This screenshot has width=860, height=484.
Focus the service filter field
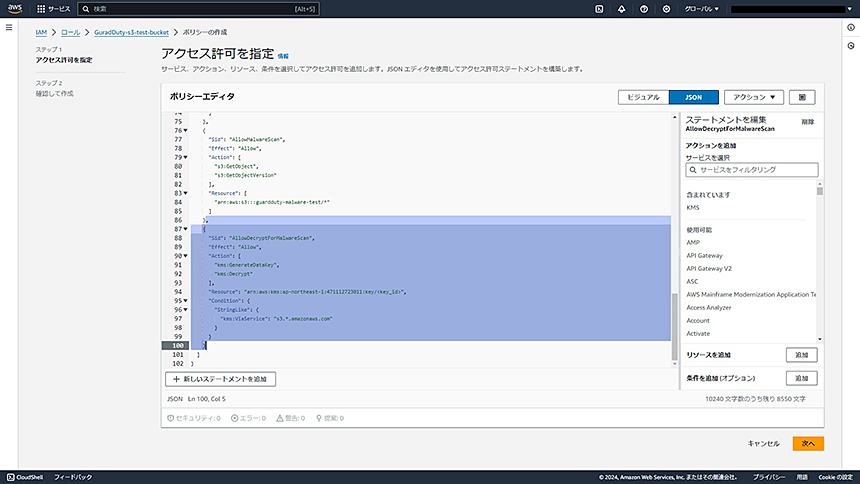point(751,170)
